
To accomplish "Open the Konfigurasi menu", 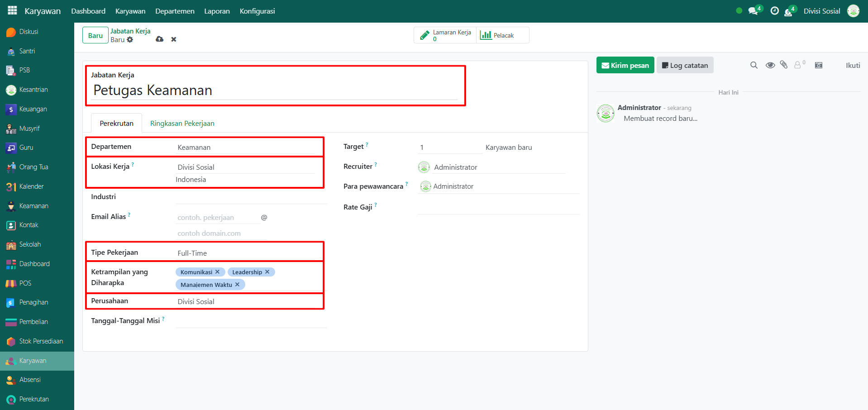I will pyautogui.click(x=257, y=11).
